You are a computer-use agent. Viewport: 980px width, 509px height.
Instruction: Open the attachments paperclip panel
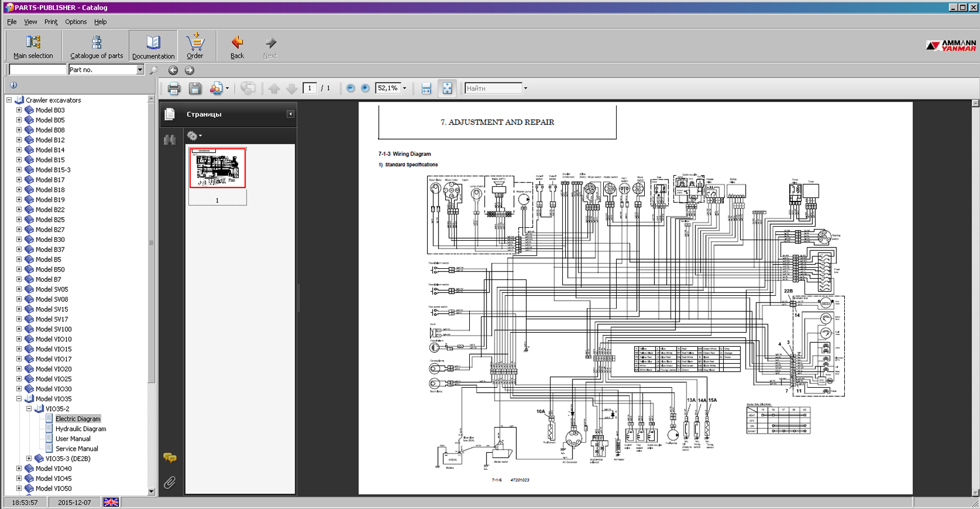[x=170, y=482]
